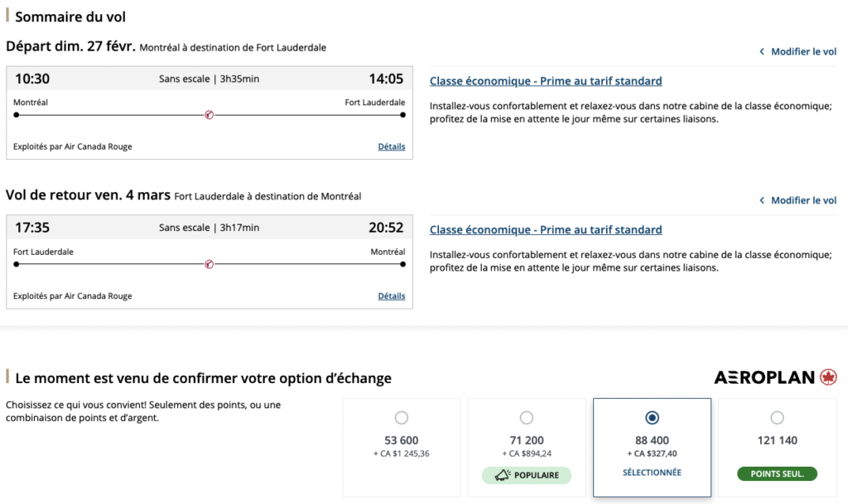This screenshot has height=504, width=848.
Task: Choose the 88 400 points radio option
Action: [652, 418]
